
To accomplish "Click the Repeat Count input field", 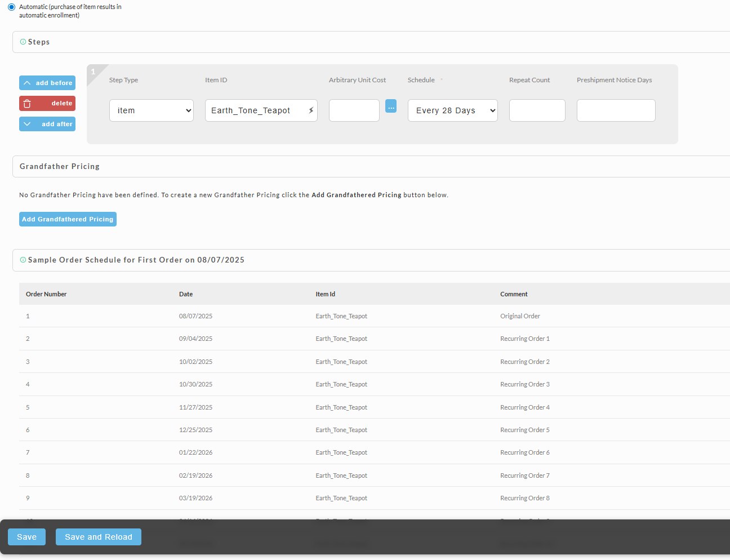I will click(537, 110).
